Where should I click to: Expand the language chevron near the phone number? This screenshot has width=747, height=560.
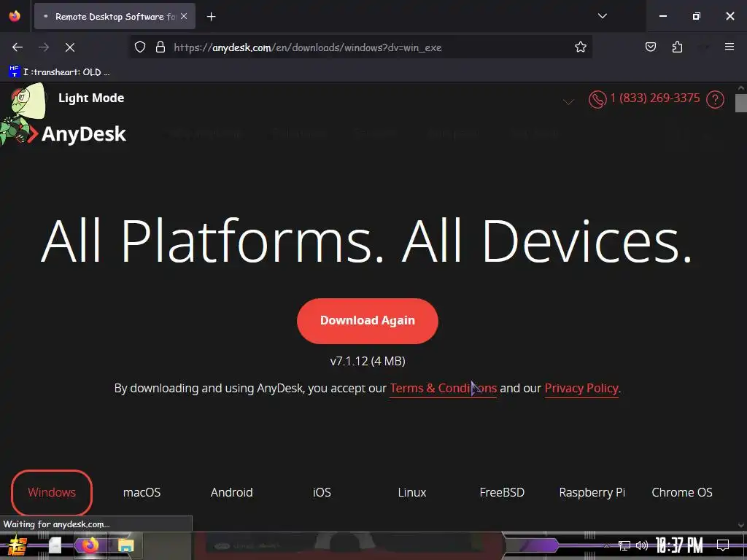coord(568,101)
